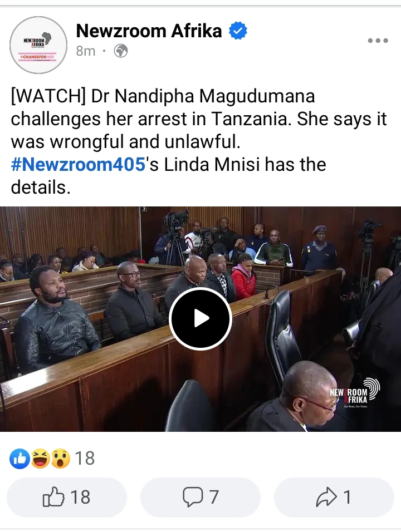The height and width of the screenshot is (532, 401).
Task: Click the wow surprised reaction emoji
Action: click(60, 459)
